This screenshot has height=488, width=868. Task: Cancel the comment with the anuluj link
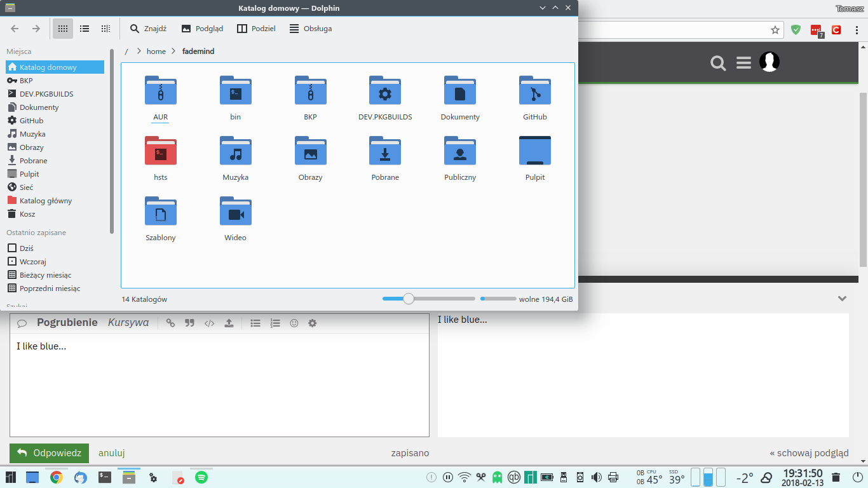tap(111, 453)
